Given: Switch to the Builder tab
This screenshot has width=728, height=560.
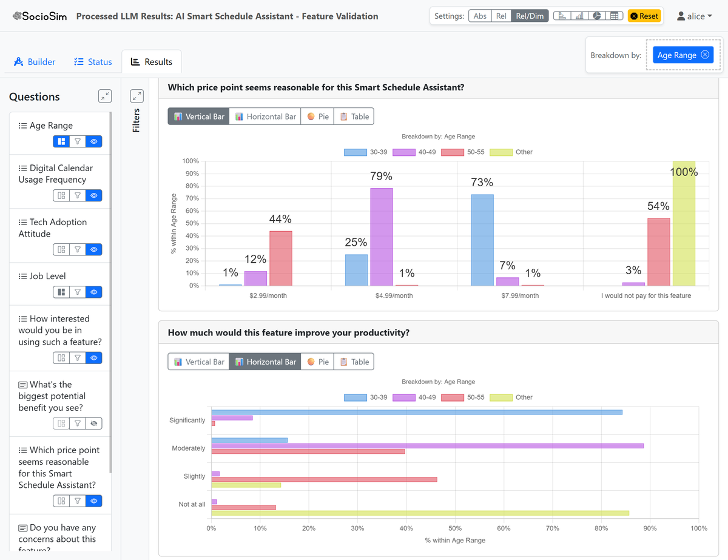Looking at the screenshot, I should click(35, 62).
